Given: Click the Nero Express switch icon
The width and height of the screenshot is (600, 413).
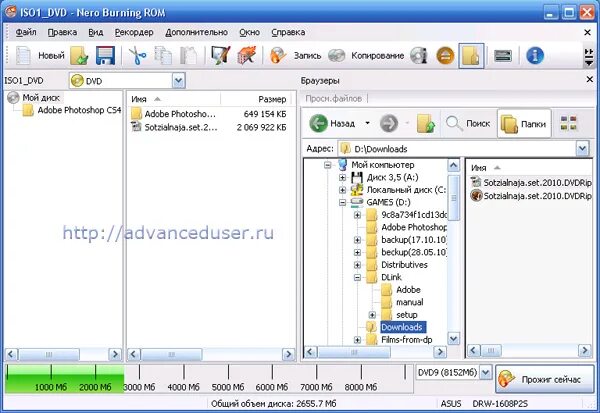Looking at the screenshot, I should click(247, 56).
